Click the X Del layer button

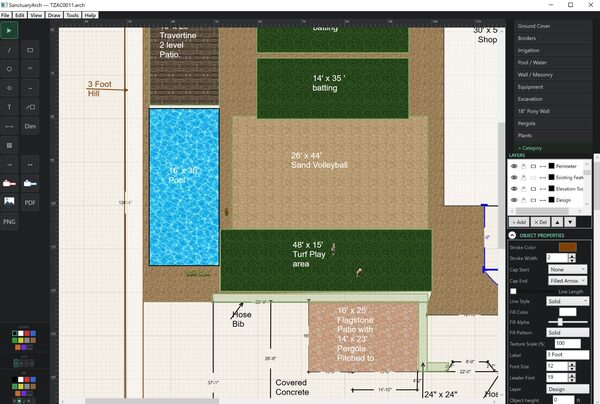click(x=540, y=222)
